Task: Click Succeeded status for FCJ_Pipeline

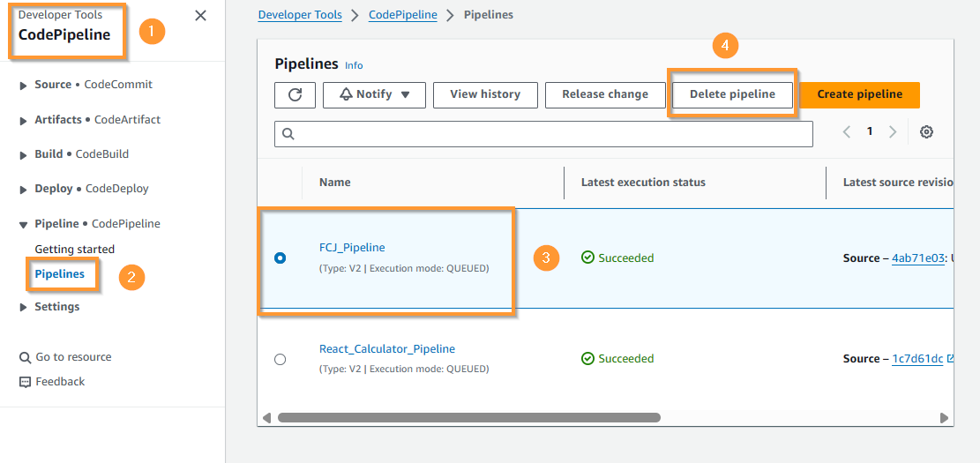Action: click(617, 258)
